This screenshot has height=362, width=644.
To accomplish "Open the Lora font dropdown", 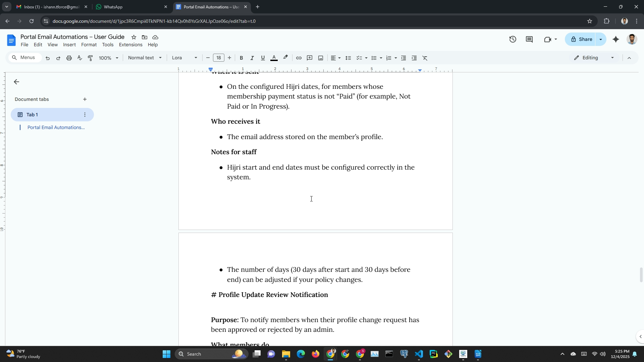I will [x=184, y=58].
